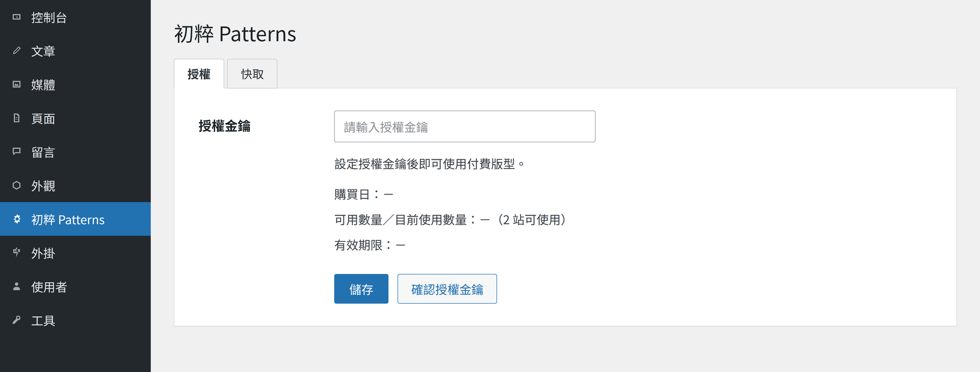Click the 文章 pencil icon in sidebar
980x372 pixels.
17,51
